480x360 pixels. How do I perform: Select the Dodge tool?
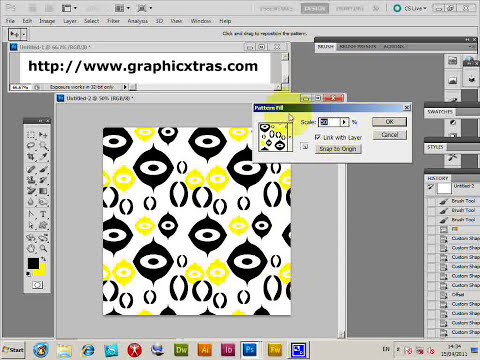click(x=43, y=202)
